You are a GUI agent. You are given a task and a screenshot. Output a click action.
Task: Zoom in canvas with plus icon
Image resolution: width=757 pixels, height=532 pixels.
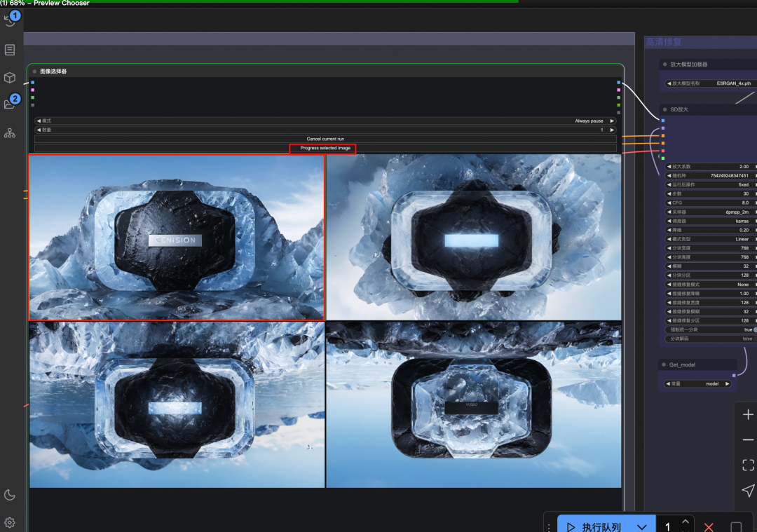tap(748, 415)
